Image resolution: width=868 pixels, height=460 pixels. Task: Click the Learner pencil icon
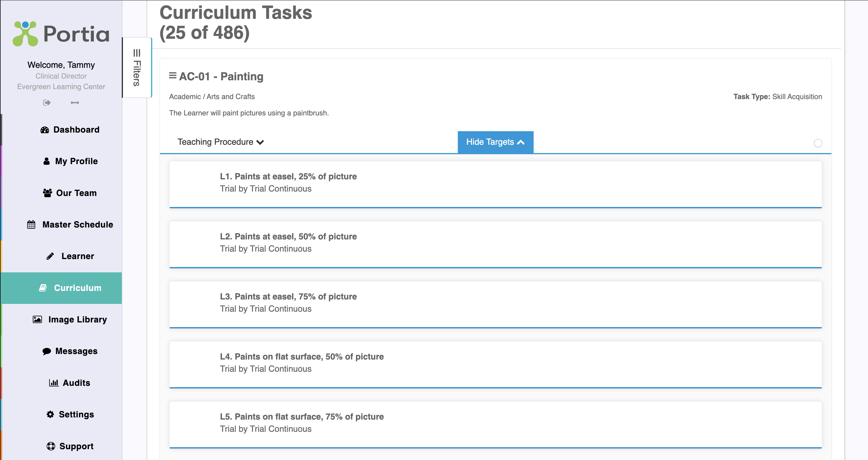[x=50, y=257]
